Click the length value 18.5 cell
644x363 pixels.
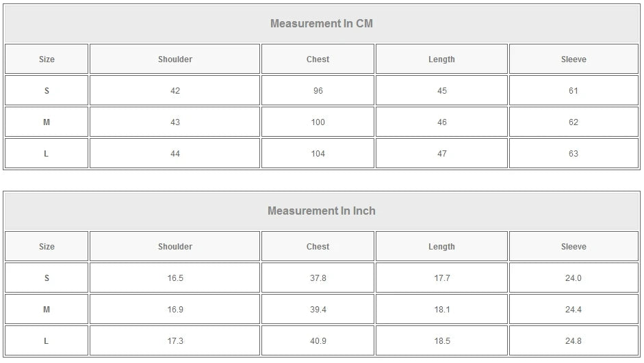[x=441, y=341]
